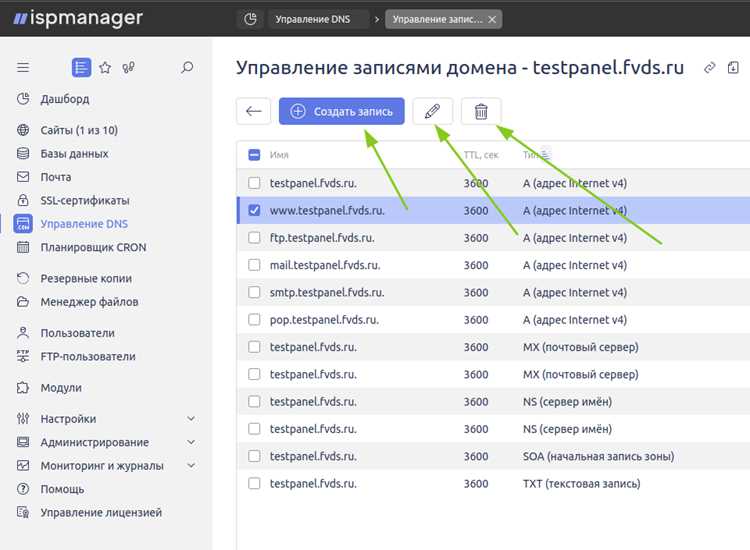
Task: Check pop.testpanel.fvds.ru. checkbox
Action: (254, 319)
